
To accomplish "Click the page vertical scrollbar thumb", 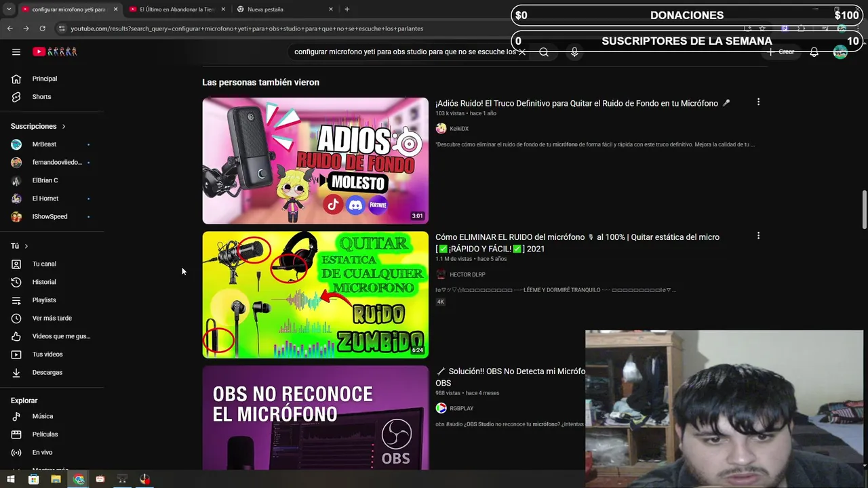I will pyautogui.click(x=864, y=210).
